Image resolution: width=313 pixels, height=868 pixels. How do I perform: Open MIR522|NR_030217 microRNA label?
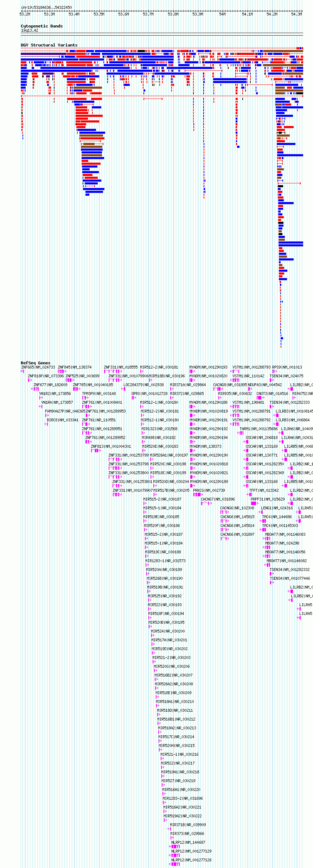click(x=178, y=763)
